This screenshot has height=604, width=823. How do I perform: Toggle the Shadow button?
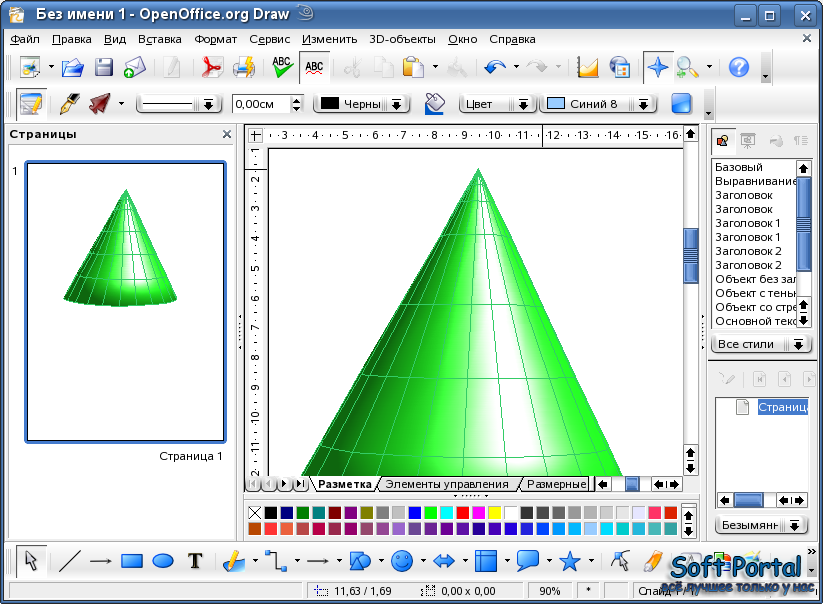(x=681, y=104)
